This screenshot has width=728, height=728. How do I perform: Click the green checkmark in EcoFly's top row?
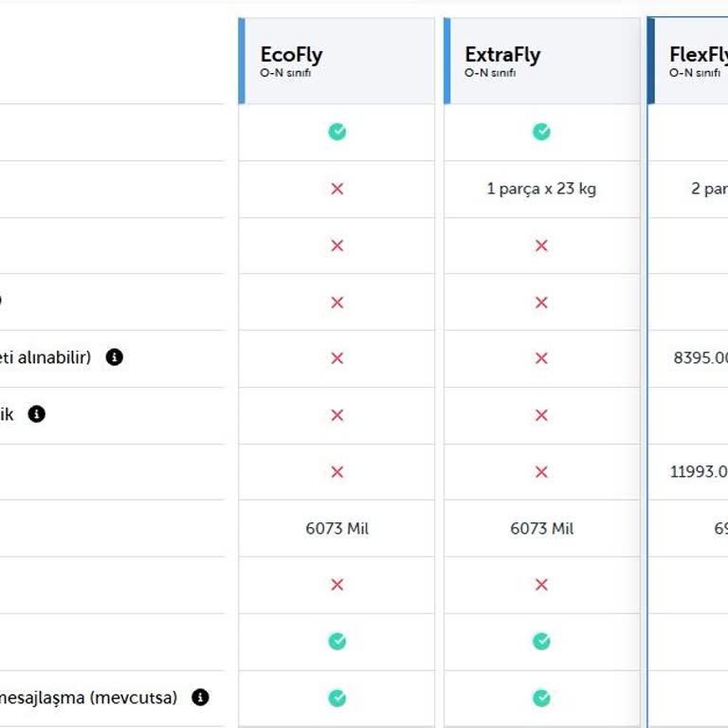click(337, 132)
